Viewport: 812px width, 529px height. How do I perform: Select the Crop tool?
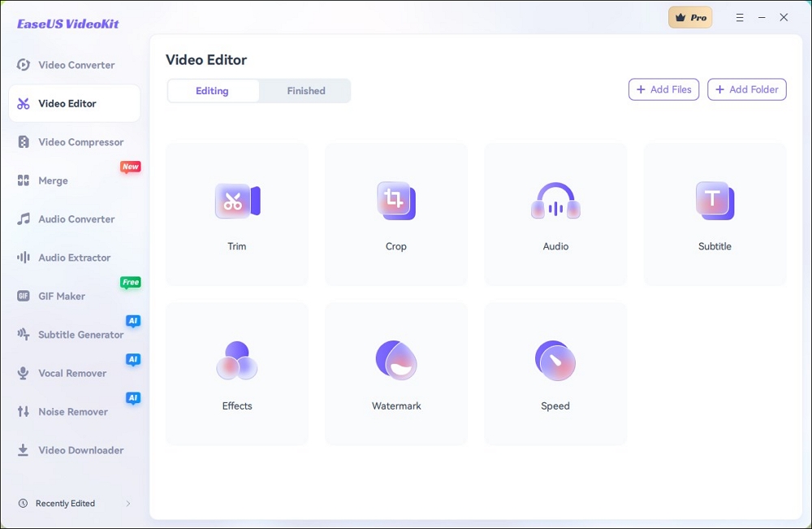[395, 214]
